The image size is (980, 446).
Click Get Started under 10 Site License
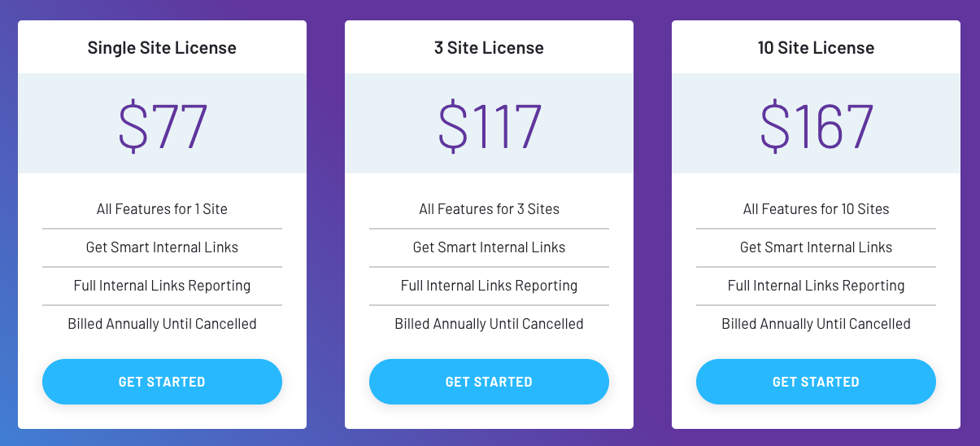pos(816,382)
